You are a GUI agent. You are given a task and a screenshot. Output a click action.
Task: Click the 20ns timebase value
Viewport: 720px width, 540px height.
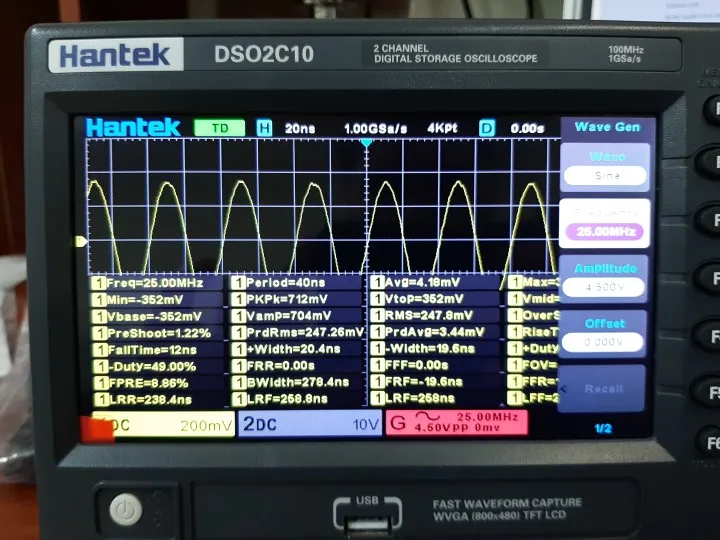click(300, 129)
